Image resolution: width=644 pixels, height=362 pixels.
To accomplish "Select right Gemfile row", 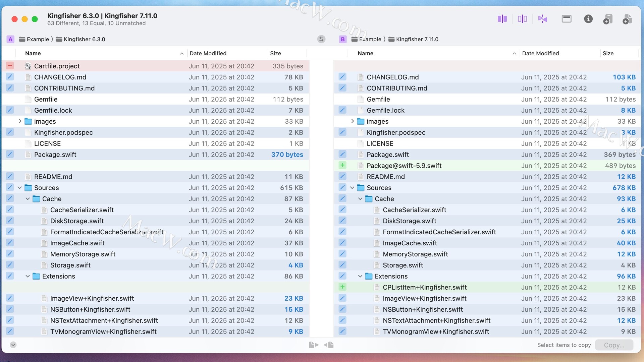I will (x=487, y=99).
